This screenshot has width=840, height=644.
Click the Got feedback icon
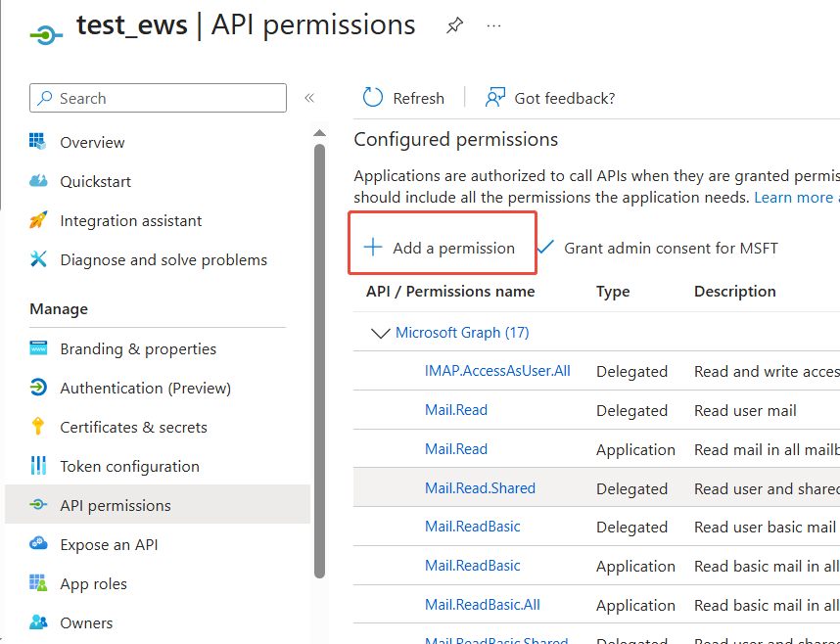496,98
